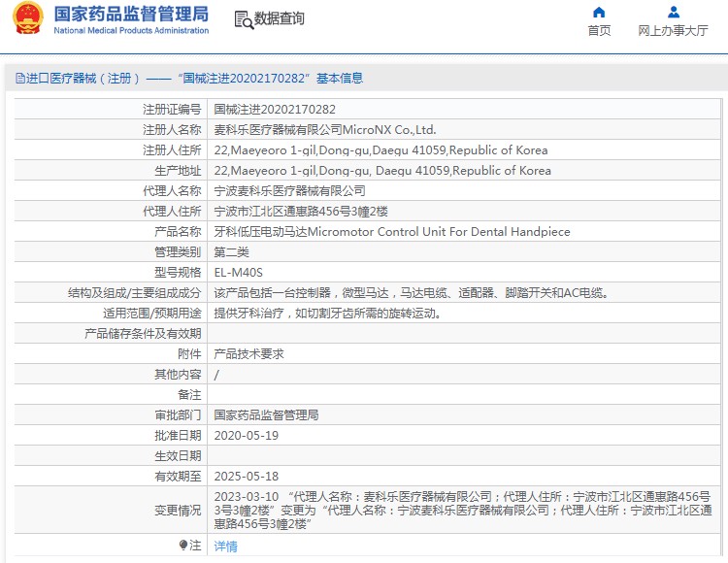
Task: Click the 变更情况 row label
Action: (x=178, y=510)
